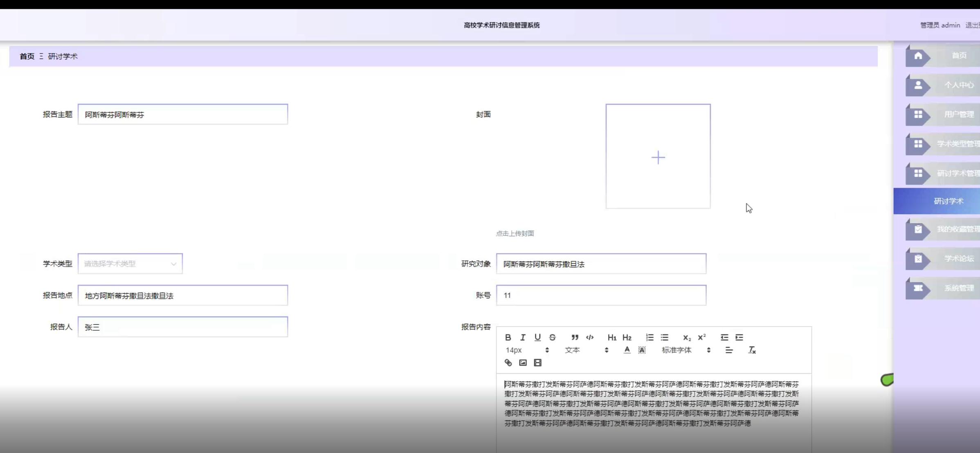Insert a blockquote in the report content

(575, 337)
